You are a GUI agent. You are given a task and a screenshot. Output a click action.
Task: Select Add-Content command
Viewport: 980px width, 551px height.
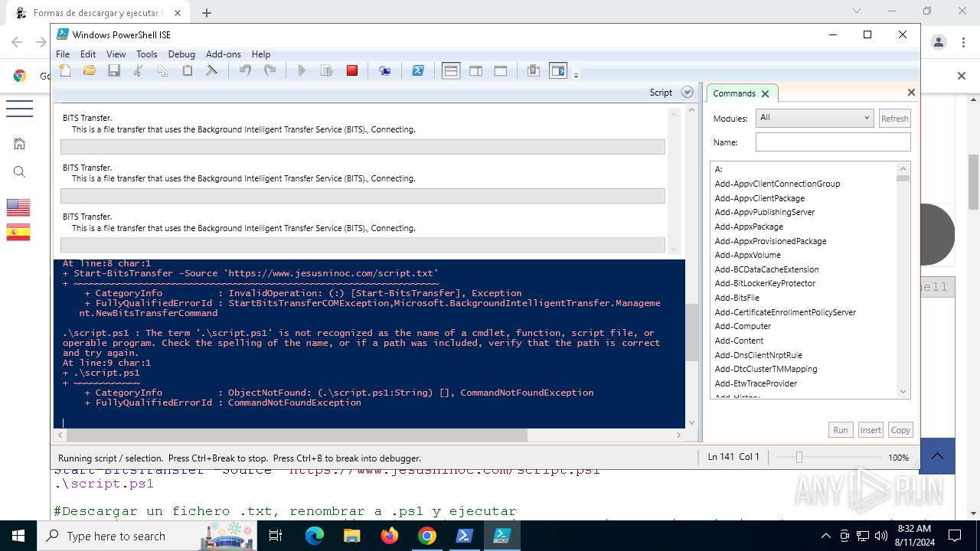pyautogui.click(x=739, y=341)
